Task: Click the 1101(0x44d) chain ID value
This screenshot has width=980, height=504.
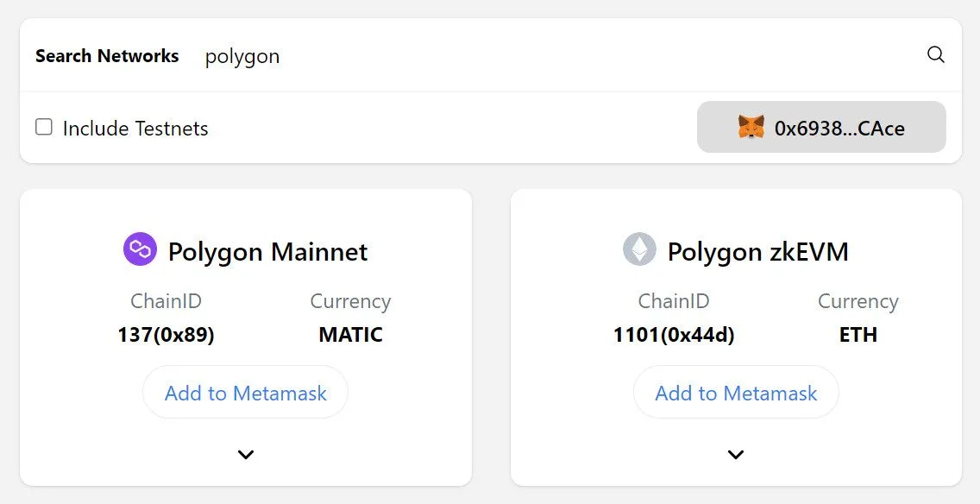Action: (x=674, y=335)
